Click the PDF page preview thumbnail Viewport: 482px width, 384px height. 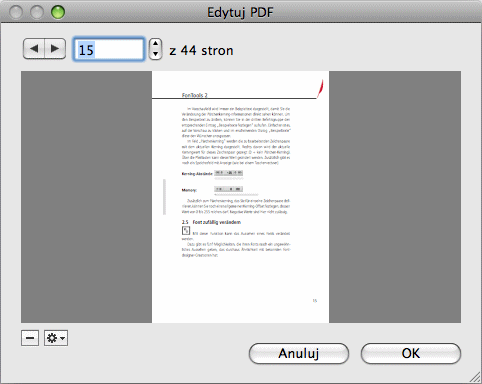tap(240, 197)
